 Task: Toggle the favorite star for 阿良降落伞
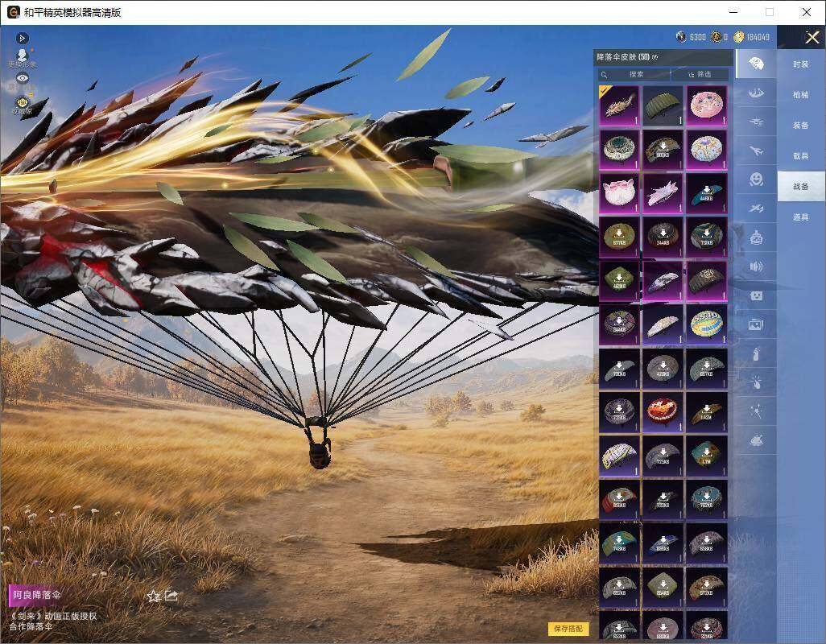[153, 596]
